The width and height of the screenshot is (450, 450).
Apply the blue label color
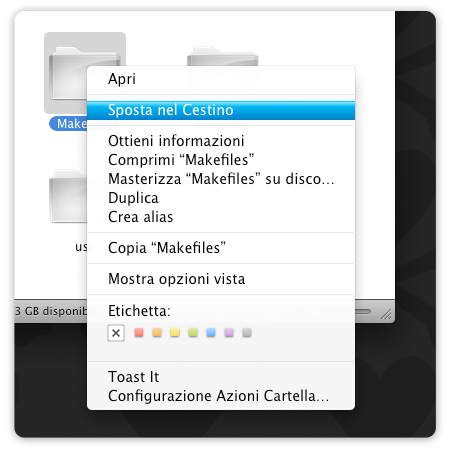211,332
